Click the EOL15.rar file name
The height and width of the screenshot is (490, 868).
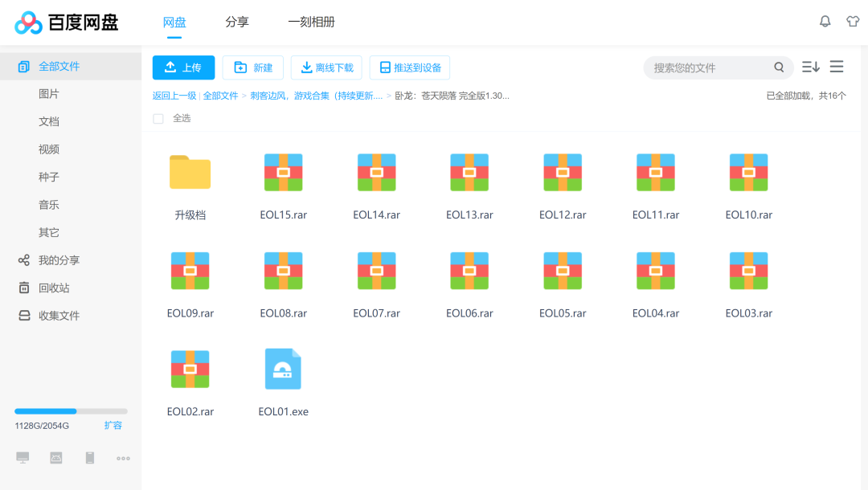[x=284, y=214]
